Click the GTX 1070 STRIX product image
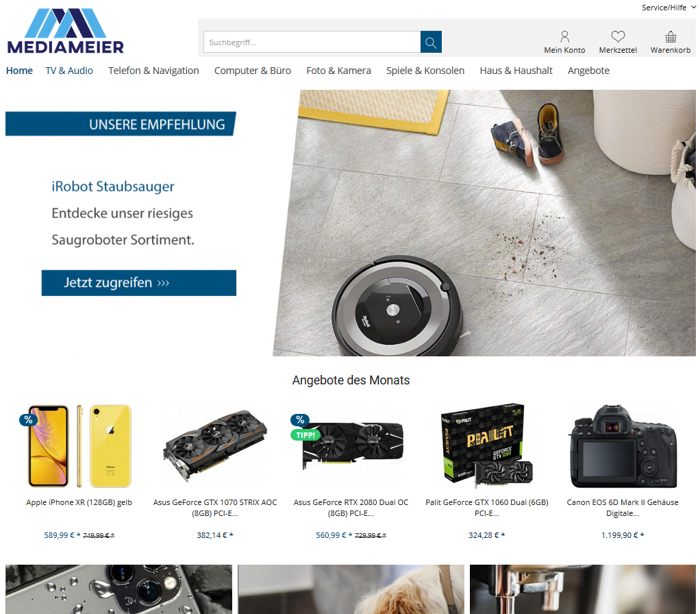This screenshot has height=614, width=700. (x=215, y=445)
